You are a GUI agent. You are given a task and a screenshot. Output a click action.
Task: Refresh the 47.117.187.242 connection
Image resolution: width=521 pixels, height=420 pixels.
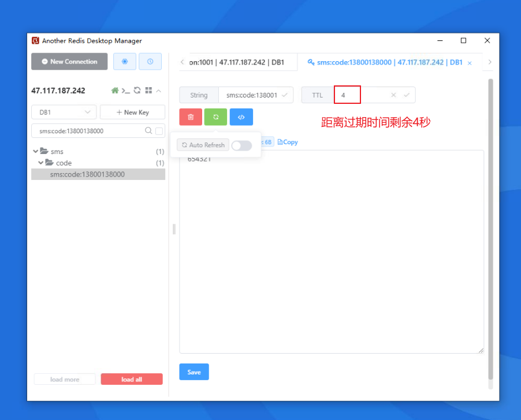(x=137, y=90)
